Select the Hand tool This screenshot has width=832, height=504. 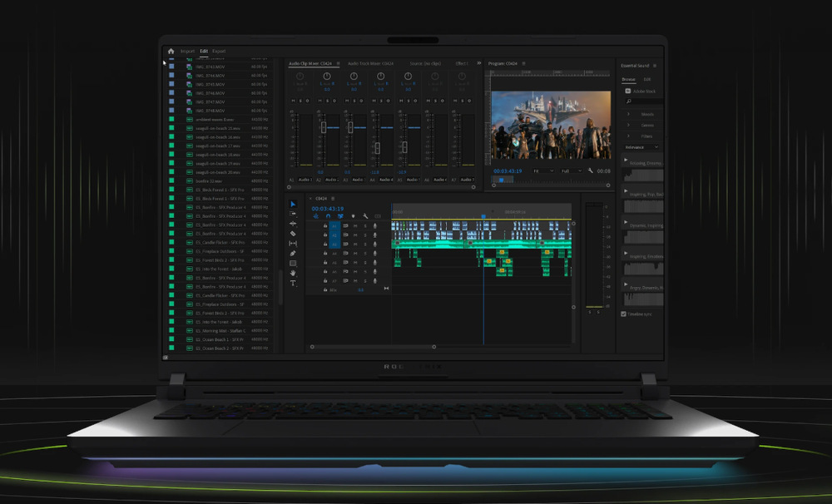[x=293, y=273]
